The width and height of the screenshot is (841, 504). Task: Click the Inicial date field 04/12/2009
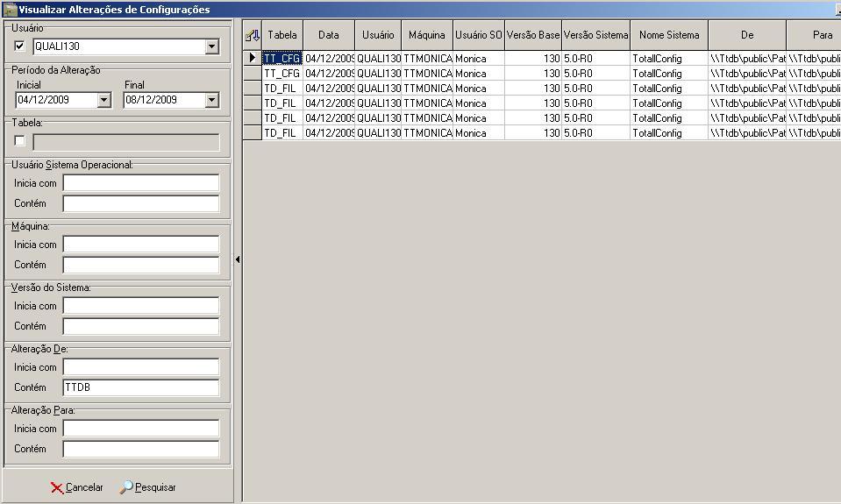tap(57, 100)
